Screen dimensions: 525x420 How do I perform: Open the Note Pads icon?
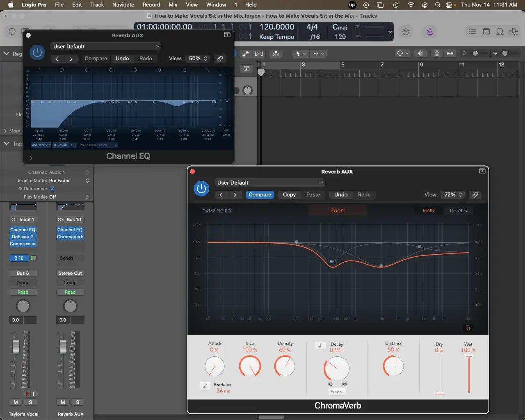click(x=486, y=32)
